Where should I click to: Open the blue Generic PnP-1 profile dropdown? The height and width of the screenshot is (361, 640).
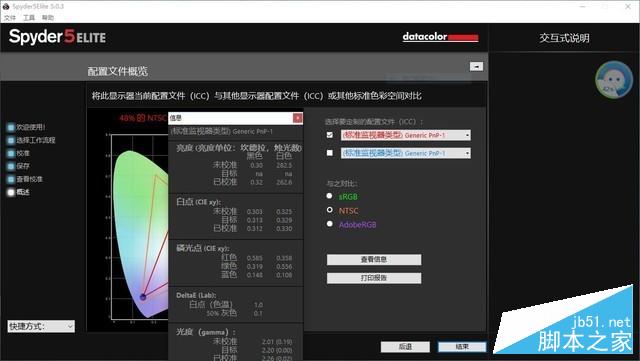(406, 153)
